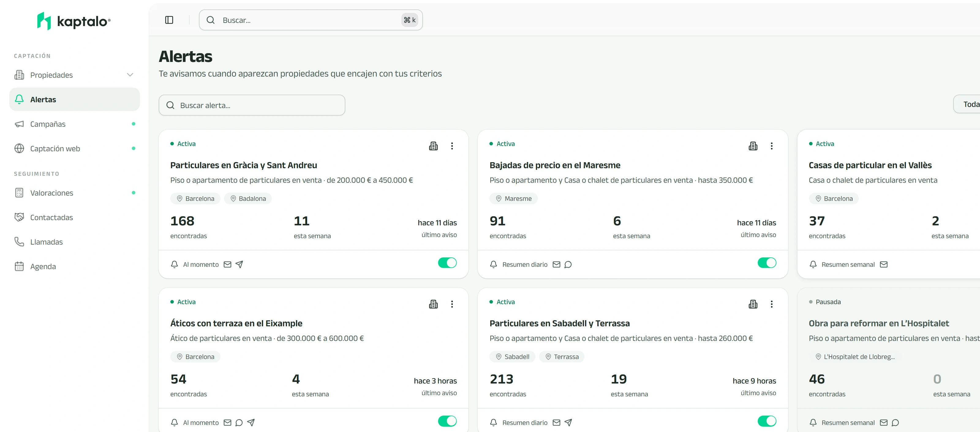Click the Terrassa location chip
This screenshot has height=432, width=980.
[562, 357]
